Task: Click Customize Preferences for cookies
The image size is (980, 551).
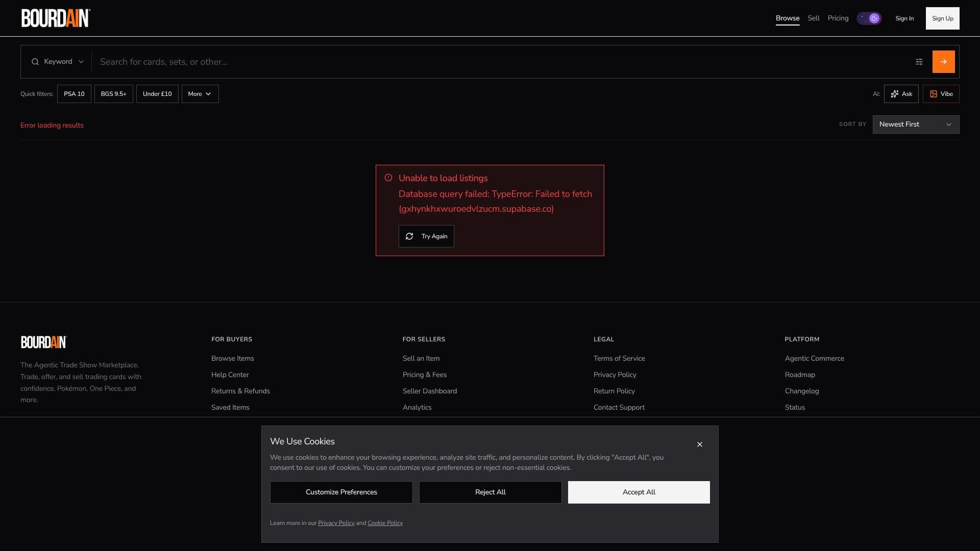Action: 341,492
